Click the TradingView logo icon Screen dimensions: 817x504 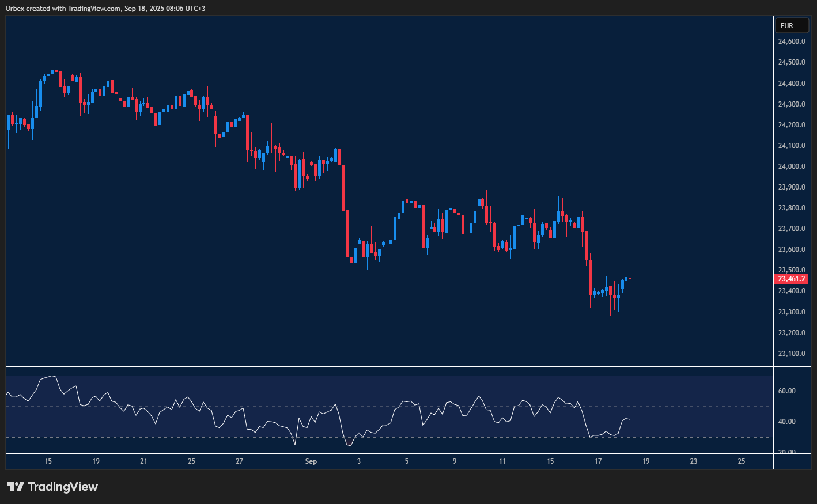[16, 487]
